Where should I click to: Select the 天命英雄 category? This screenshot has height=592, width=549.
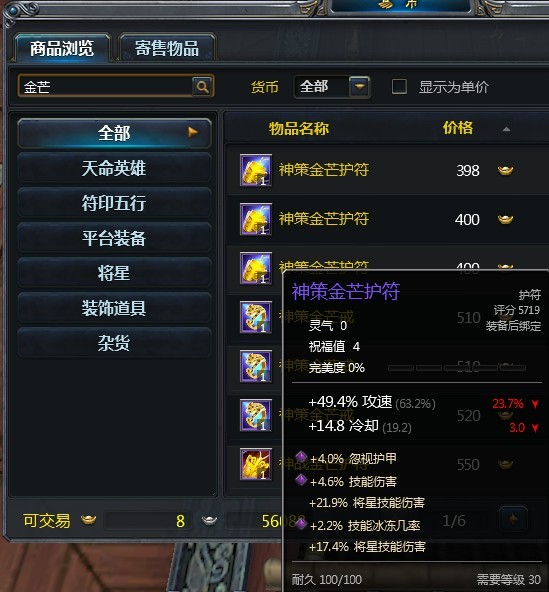[114, 168]
